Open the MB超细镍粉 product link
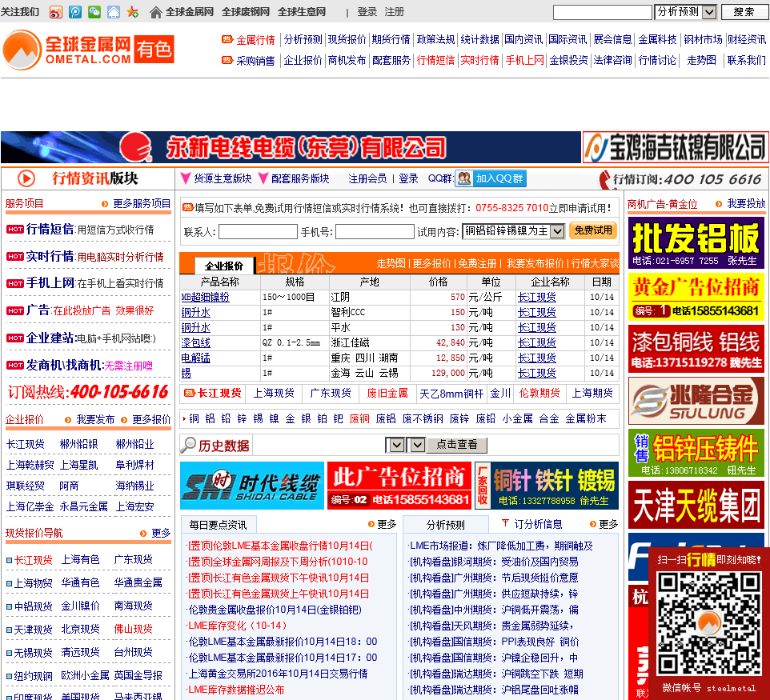This screenshot has width=770, height=700. coord(205,297)
